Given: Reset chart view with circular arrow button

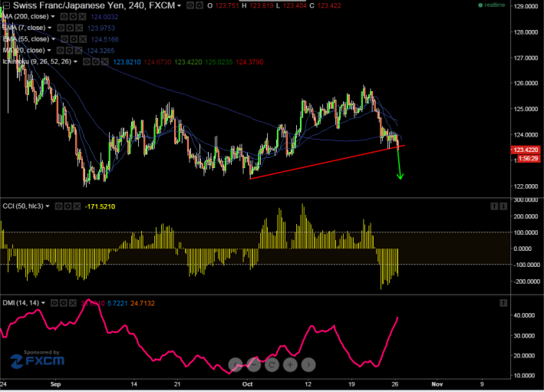Looking at the screenshot, I should 272,364.
